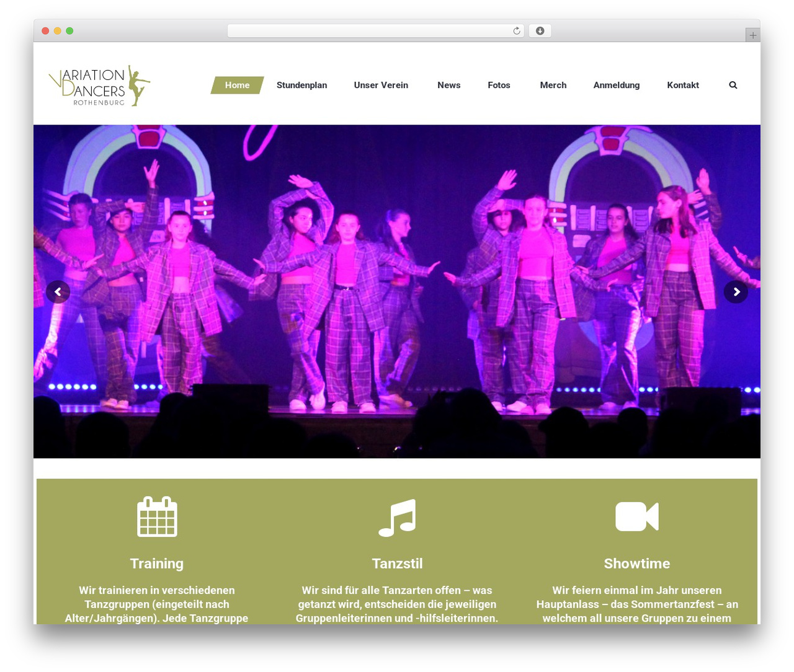This screenshot has height=672, width=794.
Task: Open the Stundenplan page
Action: pyautogui.click(x=301, y=85)
